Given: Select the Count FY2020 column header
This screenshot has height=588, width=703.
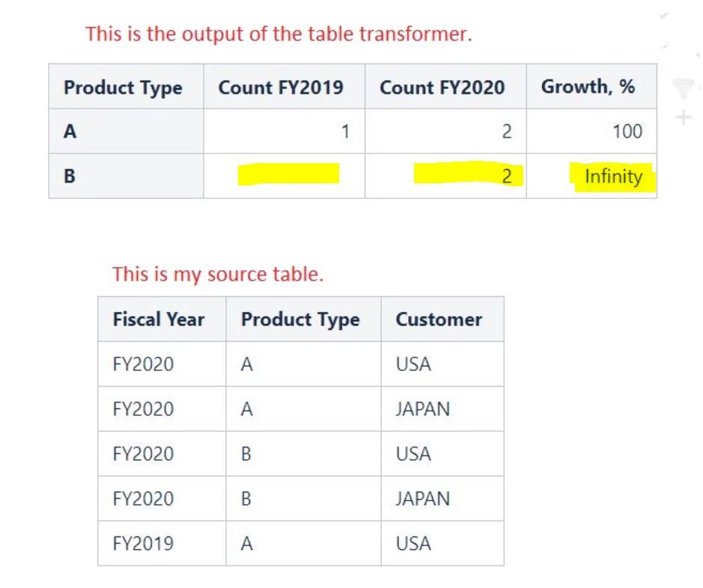Looking at the screenshot, I should 445,87.
